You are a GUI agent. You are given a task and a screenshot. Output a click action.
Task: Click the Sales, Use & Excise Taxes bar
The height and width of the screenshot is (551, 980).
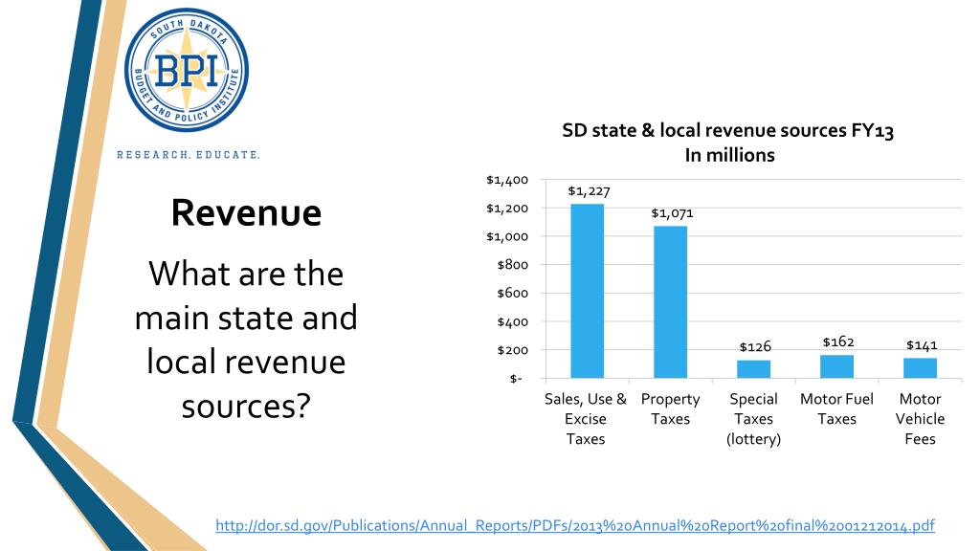[x=587, y=291]
